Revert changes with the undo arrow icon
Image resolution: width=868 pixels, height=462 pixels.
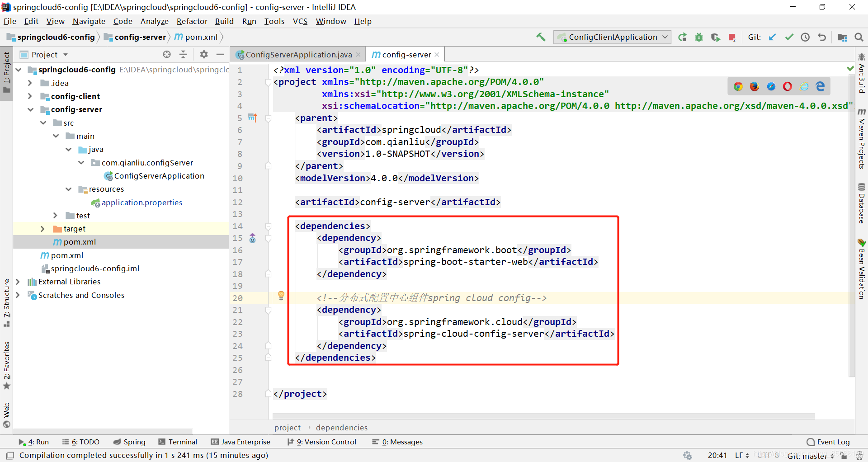822,37
